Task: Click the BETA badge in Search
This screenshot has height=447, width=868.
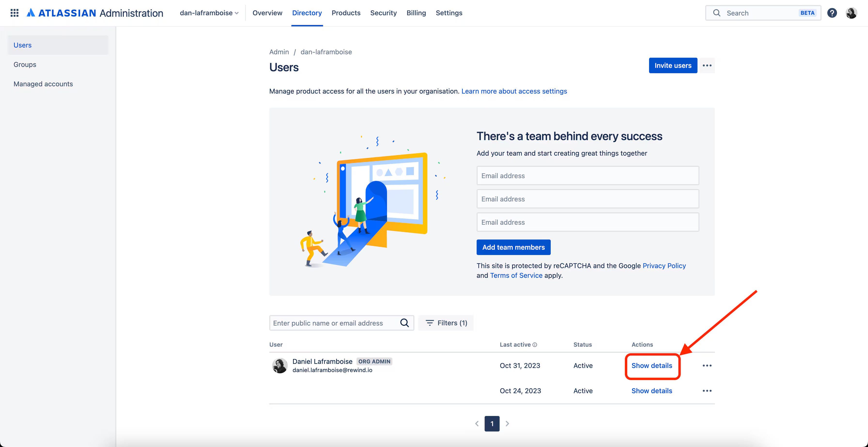Action: pyautogui.click(x=807, y=13)
